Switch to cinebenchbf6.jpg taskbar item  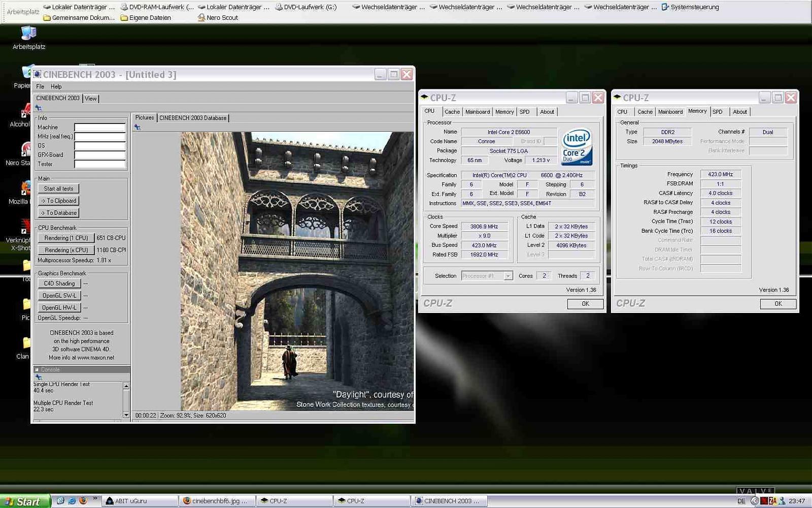[217, 501]
